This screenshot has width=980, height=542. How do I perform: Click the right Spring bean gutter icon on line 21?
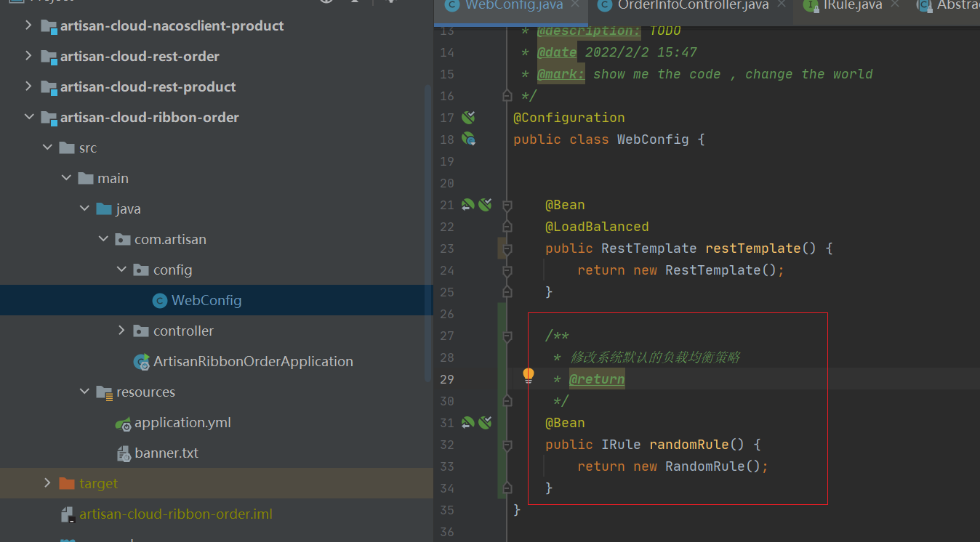point(485,205)
